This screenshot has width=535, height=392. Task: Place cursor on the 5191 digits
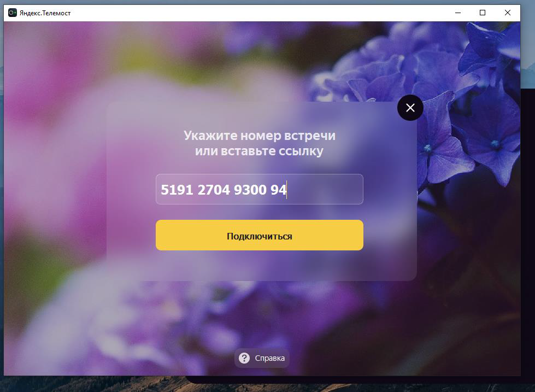click(x=177, y=190)
